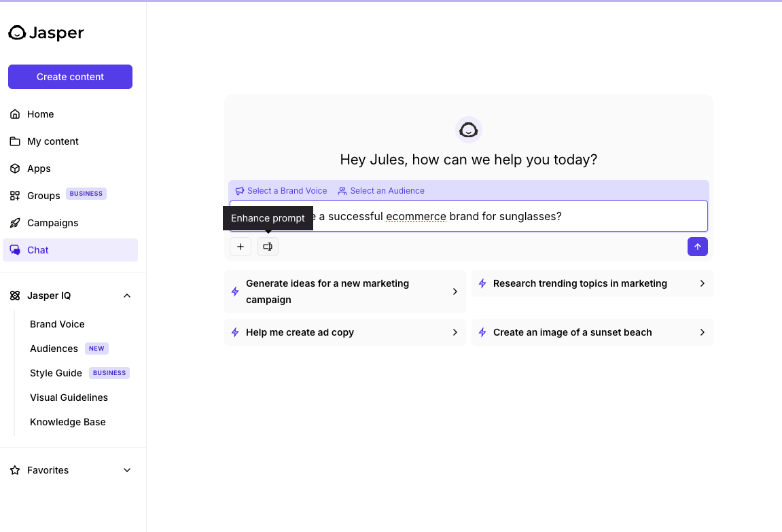782x532 pixels.
Task: Click lightning icon on Help me create ad copy
Action: 235,332
